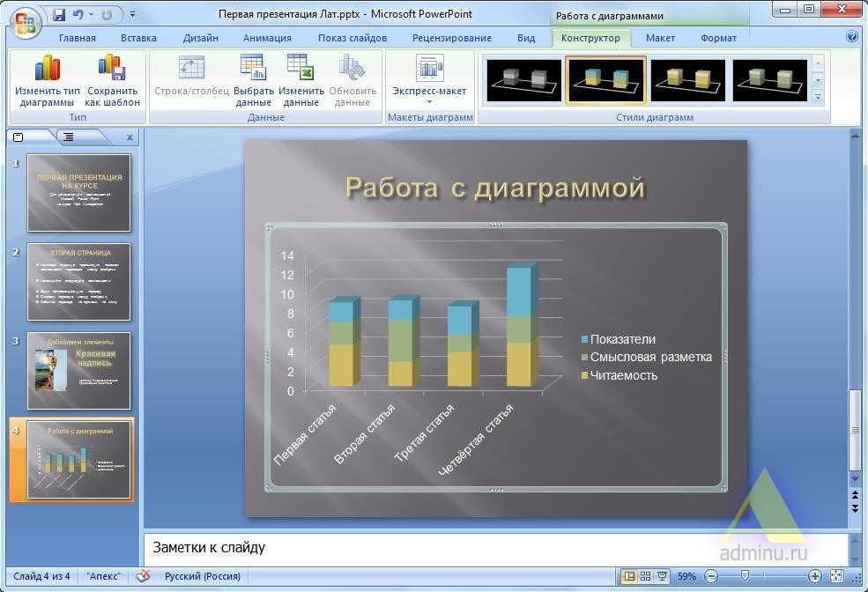The image size is (868, 592).
Task: Close the slides pane
Action: [x=130, y=137]
